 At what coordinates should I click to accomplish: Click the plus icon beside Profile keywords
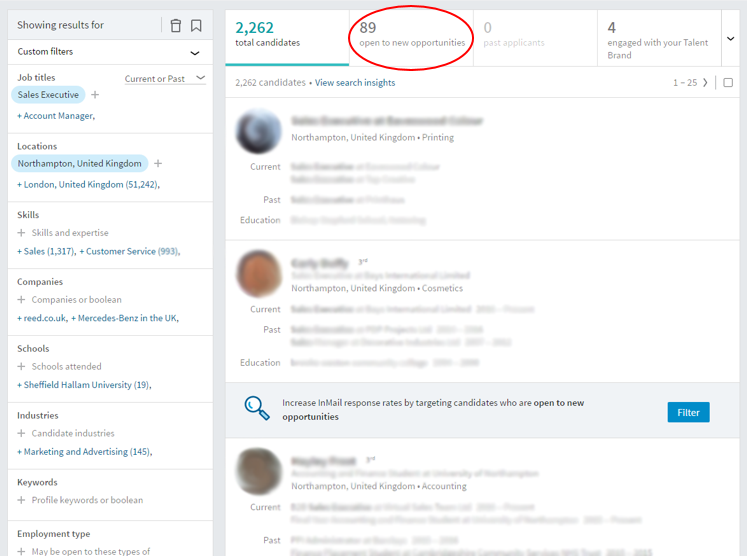(21, 500)
